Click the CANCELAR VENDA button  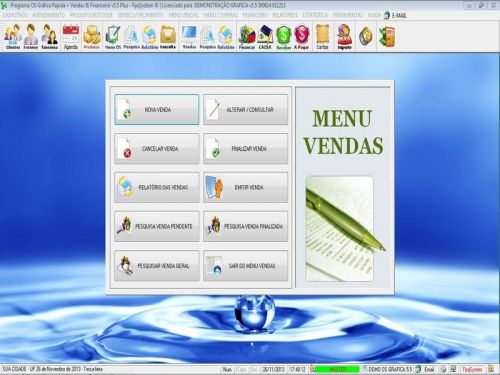pyautogui.click(x=157, y=149)
